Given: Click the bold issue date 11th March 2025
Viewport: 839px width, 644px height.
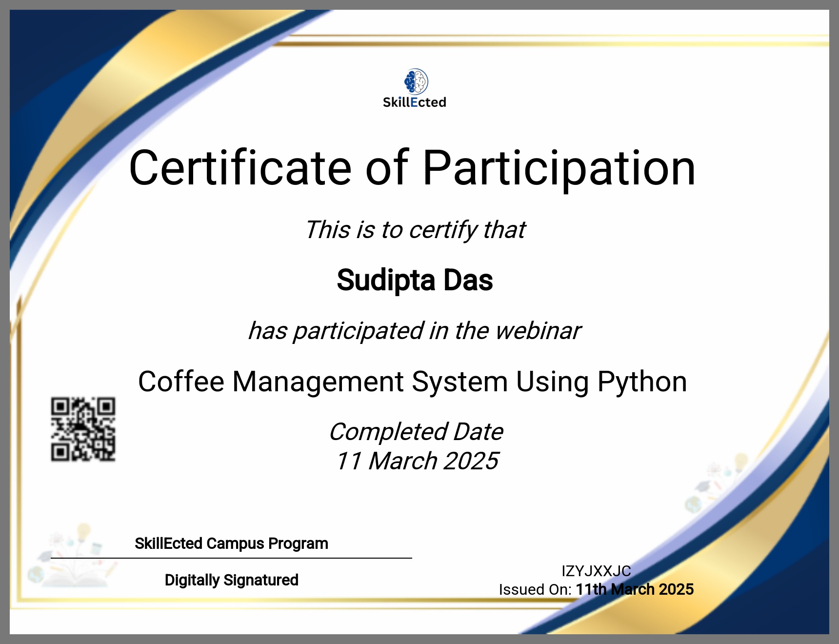Looking at the screenshot, I should 635,589.
